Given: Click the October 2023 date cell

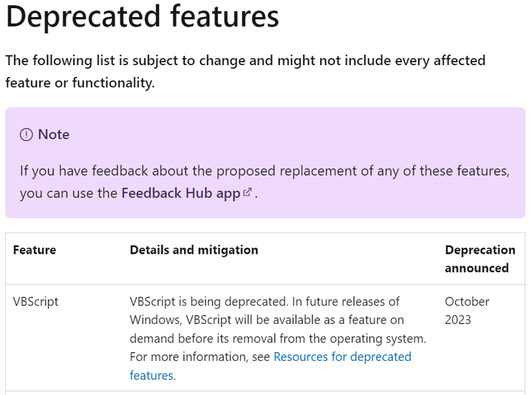Looking at the screenshot, I should pyautogui.click(x=467, y=311).
